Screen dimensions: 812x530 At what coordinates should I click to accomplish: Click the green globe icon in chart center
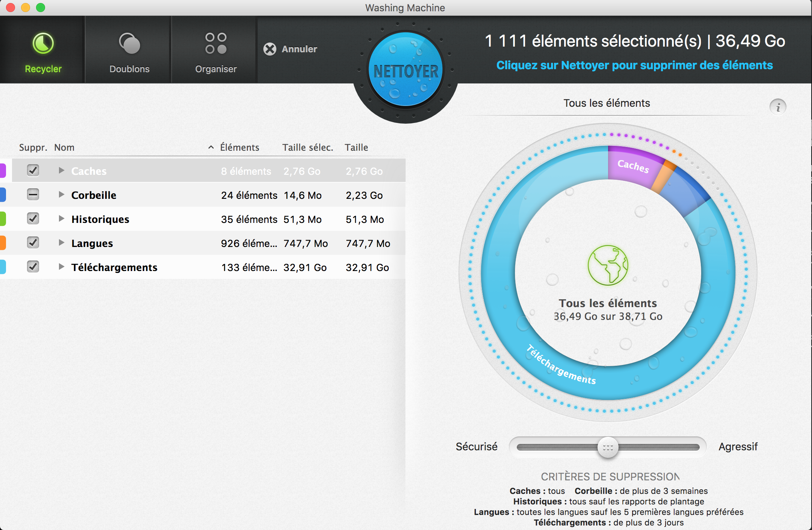608,265
